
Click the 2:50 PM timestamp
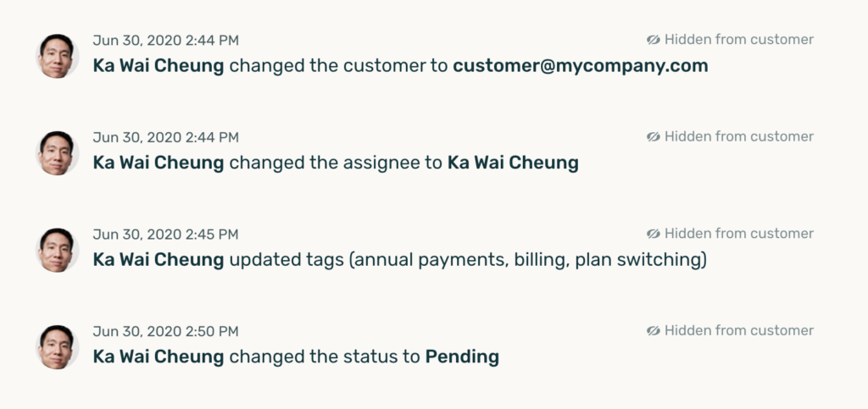pyautogui.click(x=165, y=330)
